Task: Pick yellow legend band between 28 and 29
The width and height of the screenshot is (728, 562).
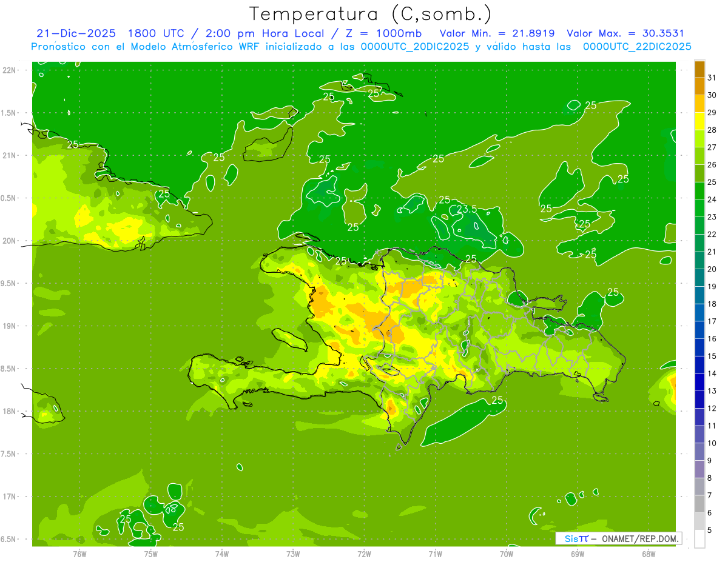Action: point(699,121)
